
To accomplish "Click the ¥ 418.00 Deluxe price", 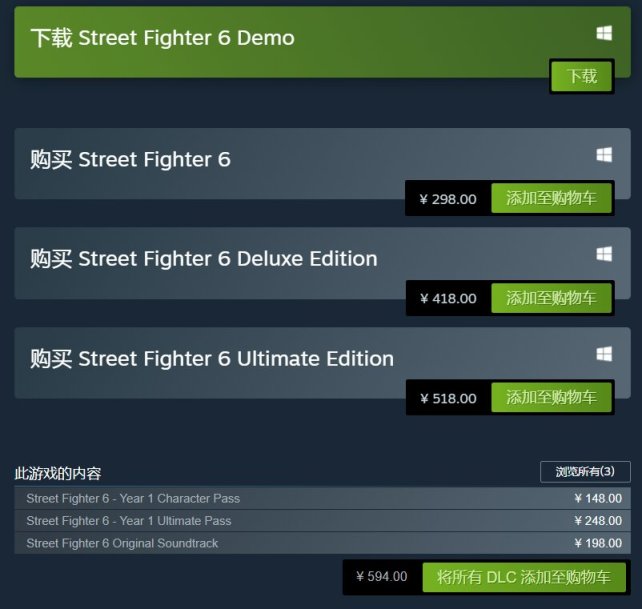I will 448,299.
